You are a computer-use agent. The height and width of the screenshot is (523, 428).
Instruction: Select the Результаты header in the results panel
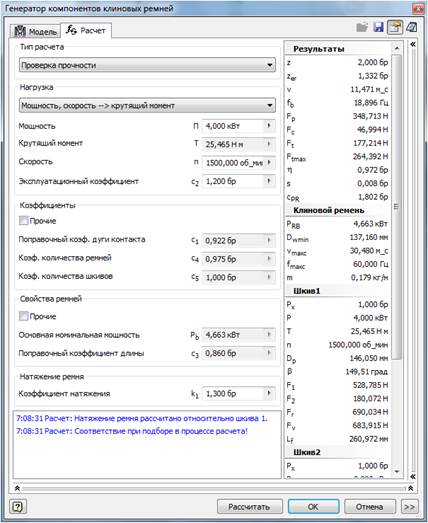click(x=319, y=49)
